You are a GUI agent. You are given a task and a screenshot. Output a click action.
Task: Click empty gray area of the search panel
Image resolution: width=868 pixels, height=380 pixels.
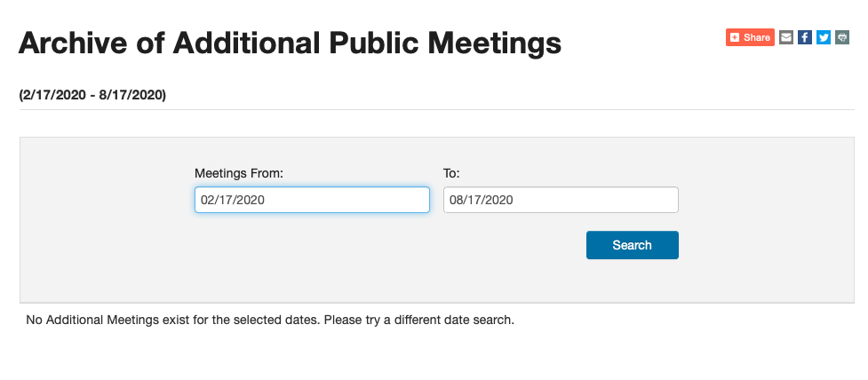105,221
